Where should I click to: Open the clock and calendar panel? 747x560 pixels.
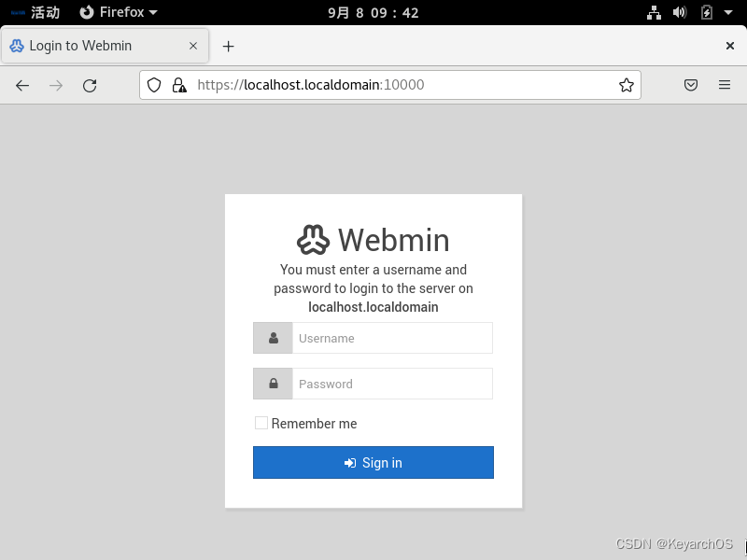pyautogui.click(x=373, y=12)
